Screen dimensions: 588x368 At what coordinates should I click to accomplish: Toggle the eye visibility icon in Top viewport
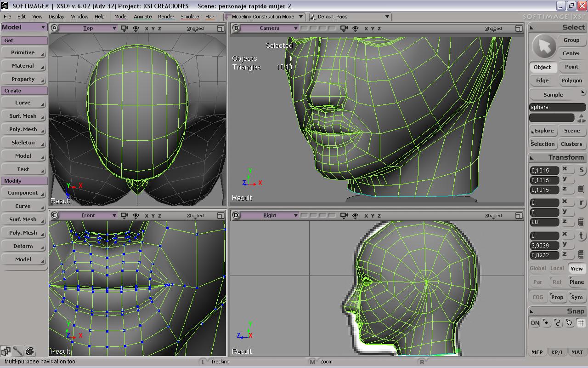point(136,28)
